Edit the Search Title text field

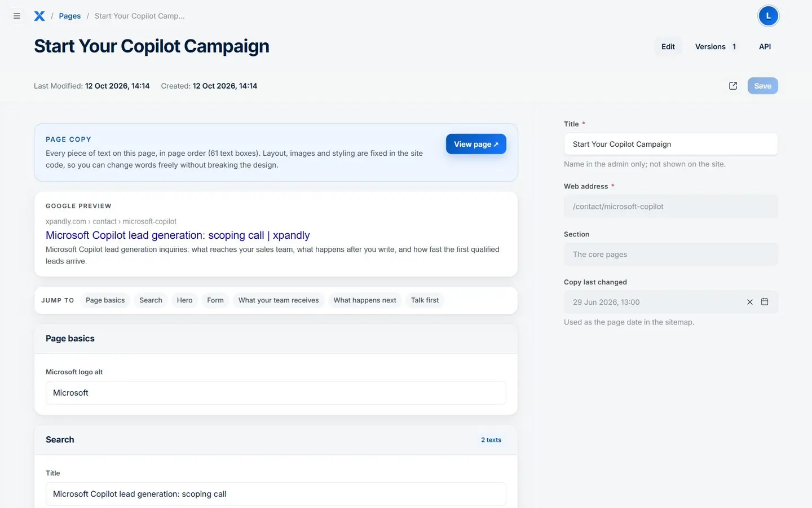[x=276, y=494]
